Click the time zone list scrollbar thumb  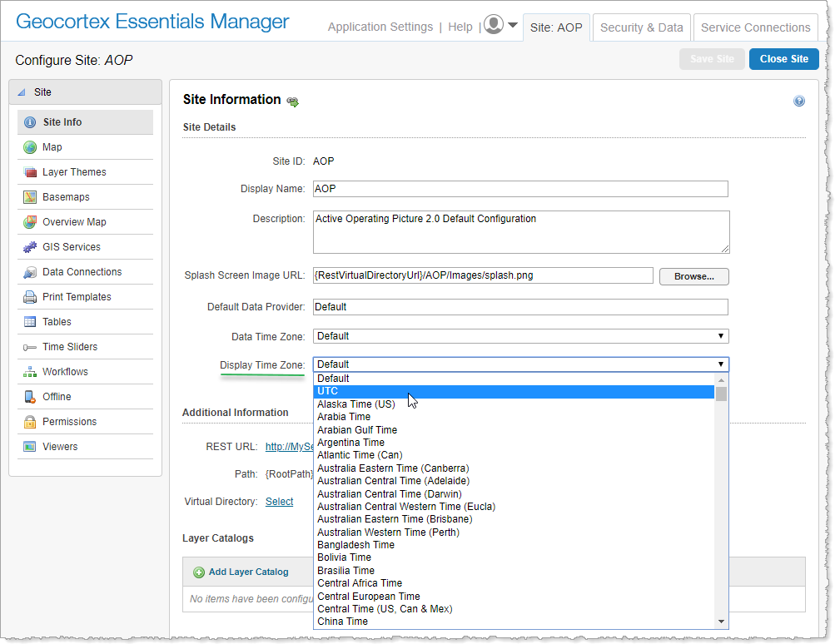click(x=721, y=394)
